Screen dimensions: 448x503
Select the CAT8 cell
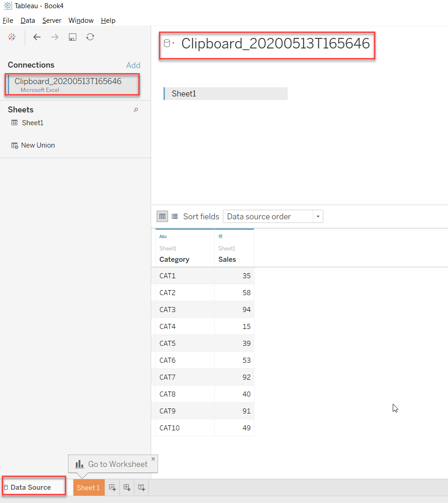(185, 394)
